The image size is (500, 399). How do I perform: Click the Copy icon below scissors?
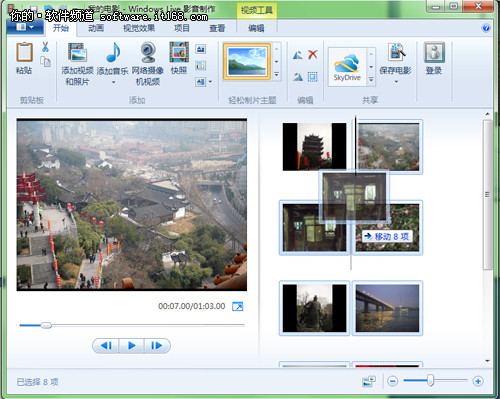[45, 62]
